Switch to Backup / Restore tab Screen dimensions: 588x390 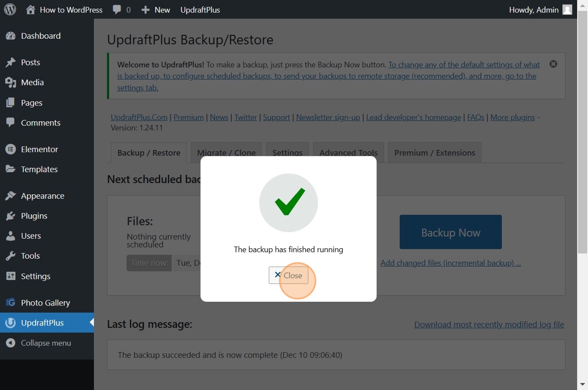[149, 153]
